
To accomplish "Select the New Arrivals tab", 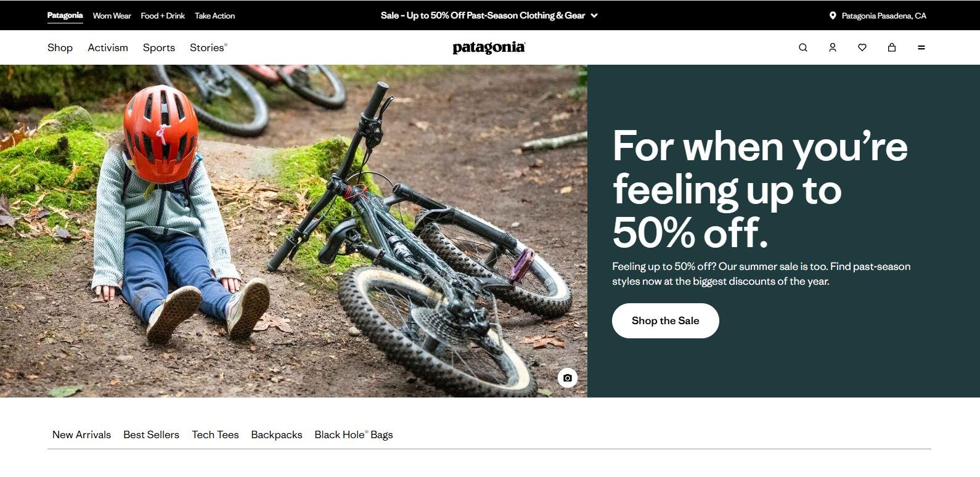I will [x=81, y=434].
